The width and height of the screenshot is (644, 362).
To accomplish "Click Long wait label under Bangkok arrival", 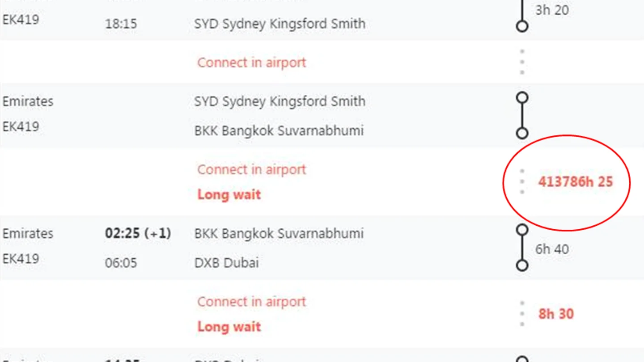I will 229,194.
